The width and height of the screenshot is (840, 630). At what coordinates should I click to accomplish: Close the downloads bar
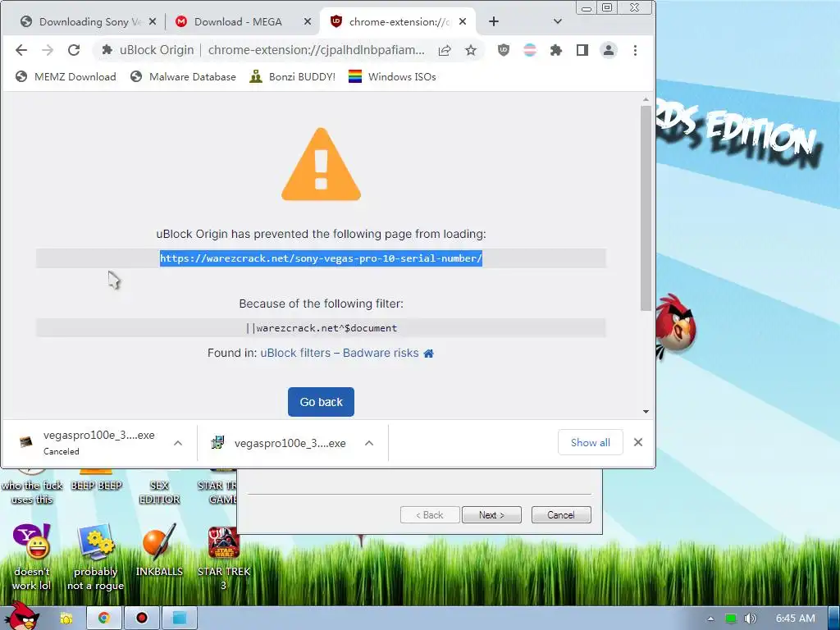click(x=638, y=442)
